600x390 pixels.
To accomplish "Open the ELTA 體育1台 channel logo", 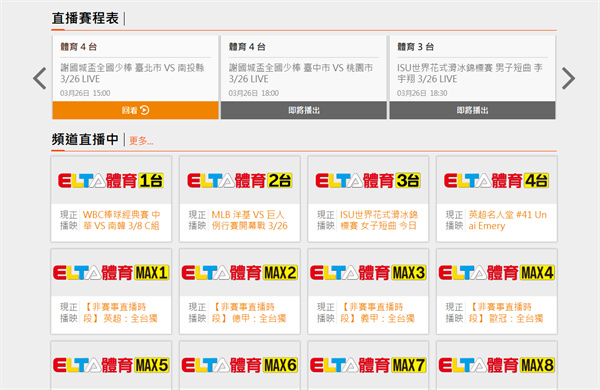I will coord(111,180).
